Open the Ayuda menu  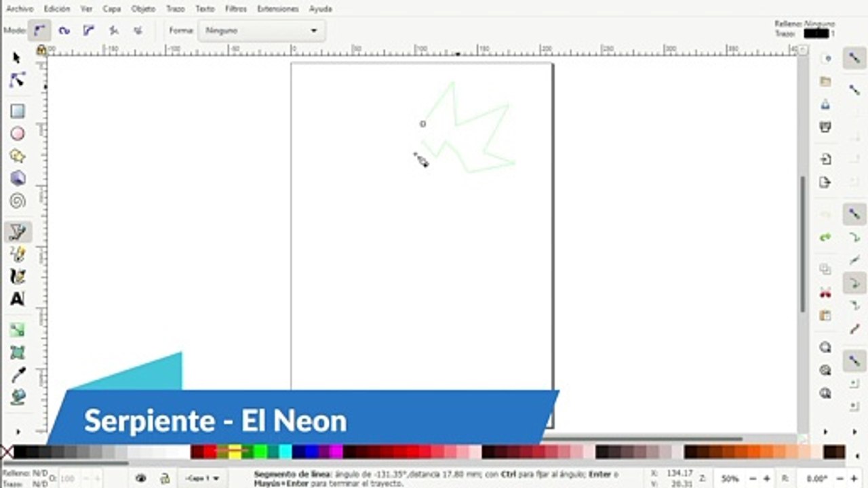(x=320, y=9)
